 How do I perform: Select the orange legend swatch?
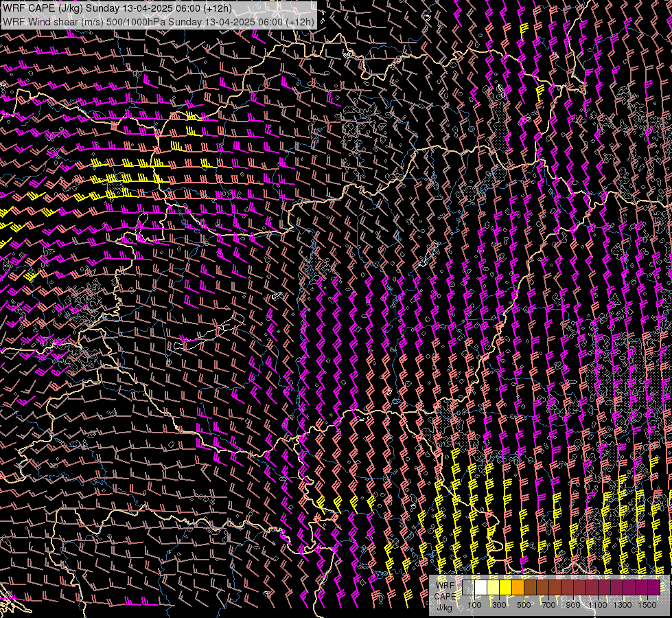point(518,587)
